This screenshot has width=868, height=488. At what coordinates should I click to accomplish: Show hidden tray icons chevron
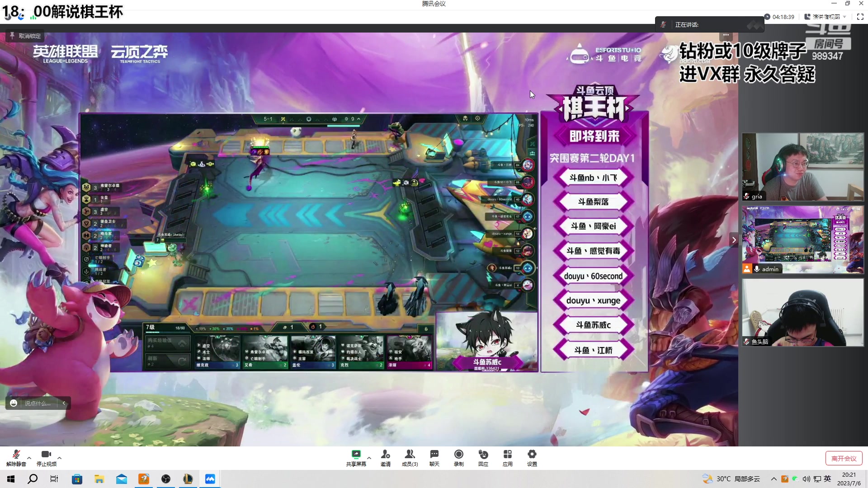click(x=774, y=479)
